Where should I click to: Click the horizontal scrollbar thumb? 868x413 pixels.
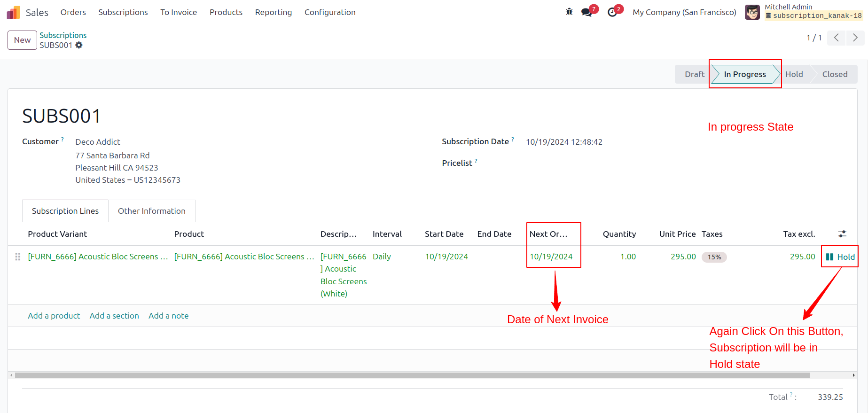(412, 375)
